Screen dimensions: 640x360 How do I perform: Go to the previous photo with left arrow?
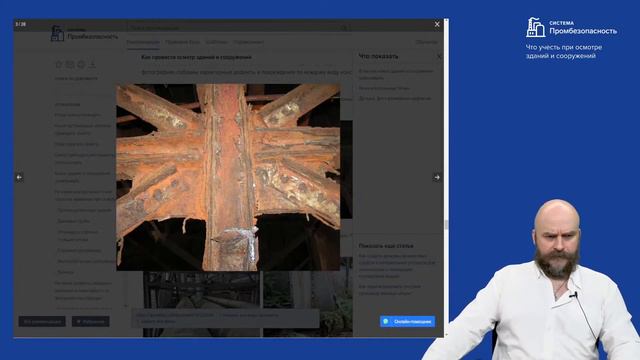pyautogui.click(x=19, y=178)
